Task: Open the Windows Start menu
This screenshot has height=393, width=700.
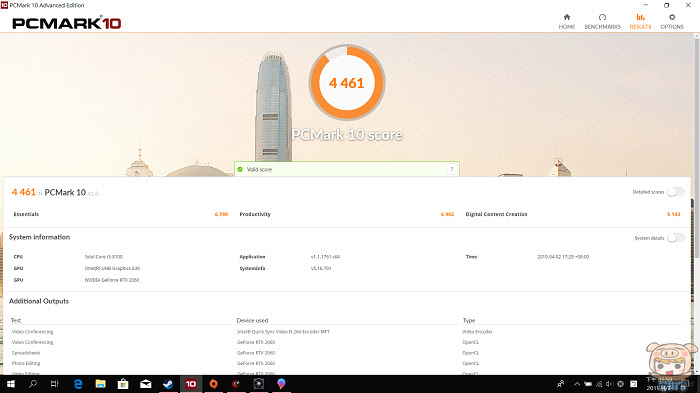Action: (11, 384)
